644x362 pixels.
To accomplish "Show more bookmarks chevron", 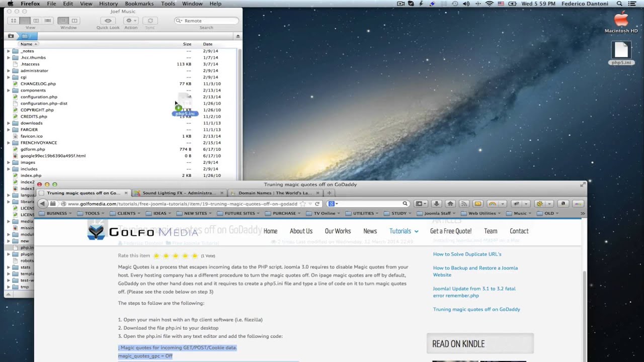I will point(583,213).
